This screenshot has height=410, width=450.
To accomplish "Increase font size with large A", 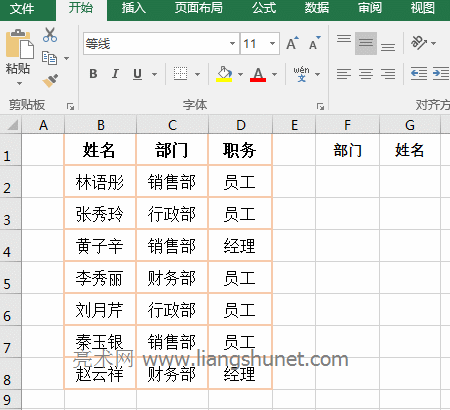I will click(x=292, y=43).
